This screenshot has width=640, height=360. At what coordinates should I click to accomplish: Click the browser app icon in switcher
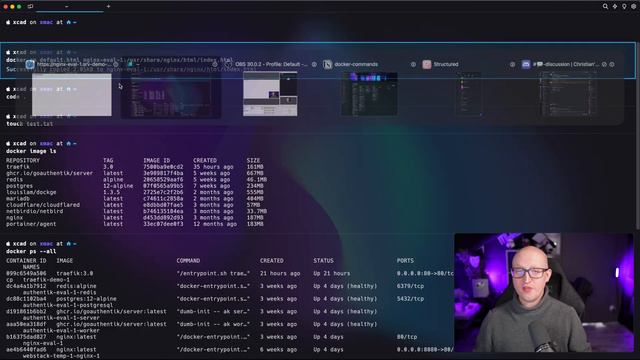[30, 64]
